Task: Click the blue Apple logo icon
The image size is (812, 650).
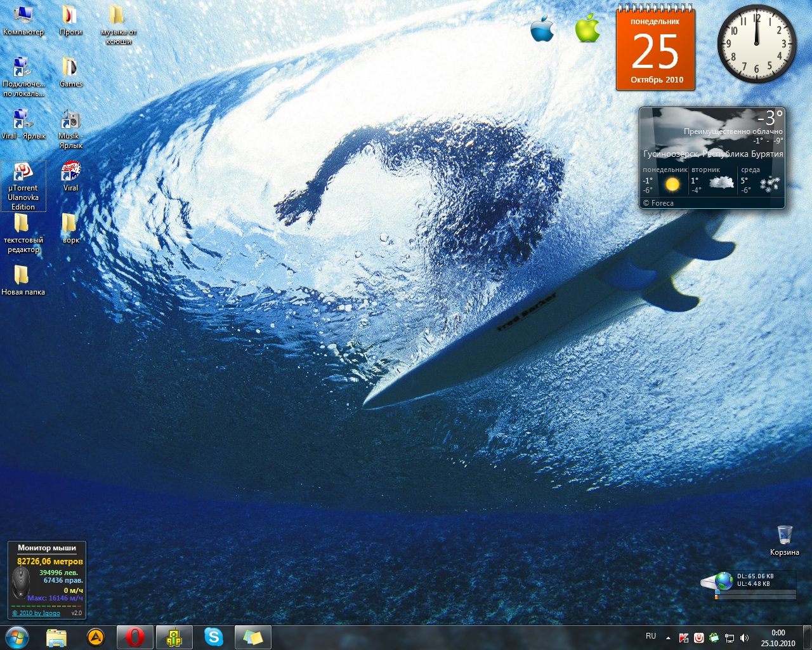Action: tap(542, 29)
